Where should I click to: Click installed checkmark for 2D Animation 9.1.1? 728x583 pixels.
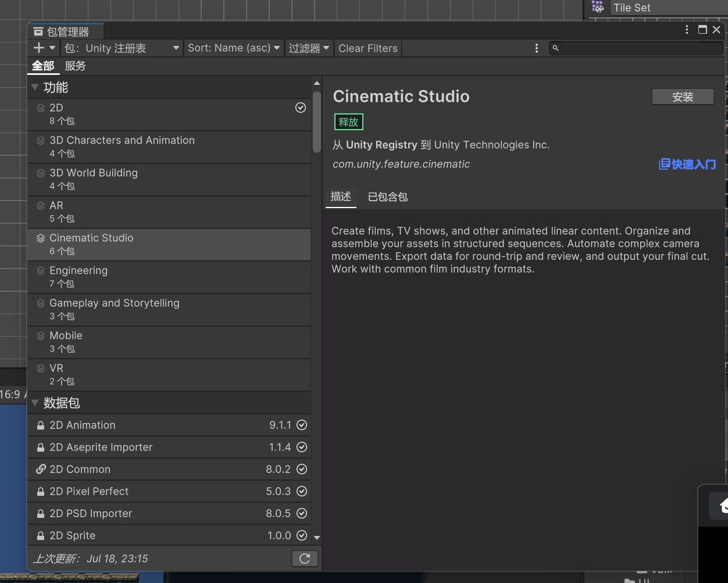click(x=302, y=425)
